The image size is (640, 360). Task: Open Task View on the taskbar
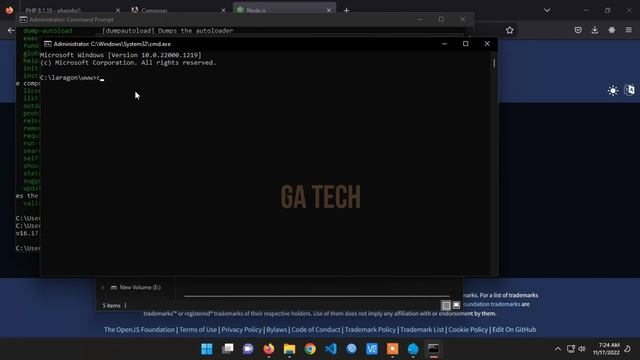[x=227, y=349]
